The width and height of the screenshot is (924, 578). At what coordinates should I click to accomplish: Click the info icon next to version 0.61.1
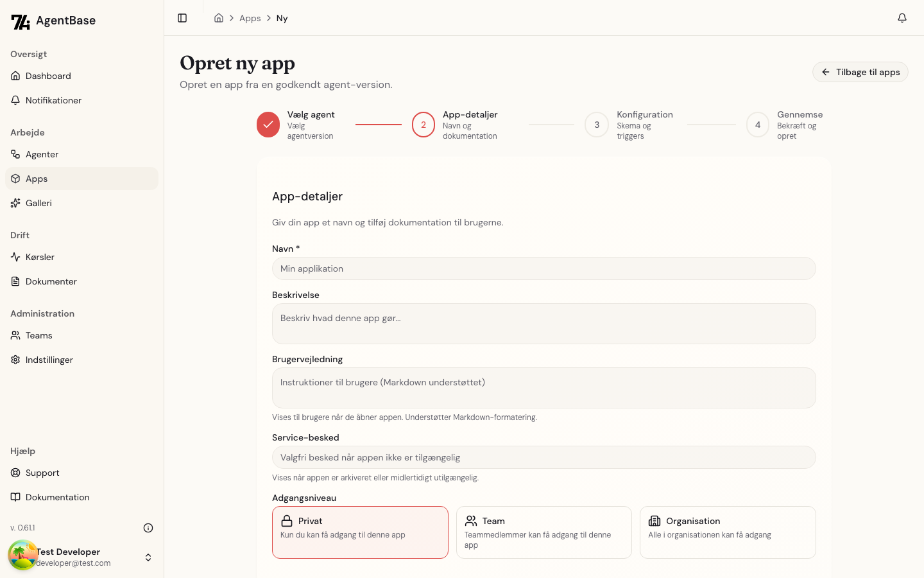tap(148, 527)
